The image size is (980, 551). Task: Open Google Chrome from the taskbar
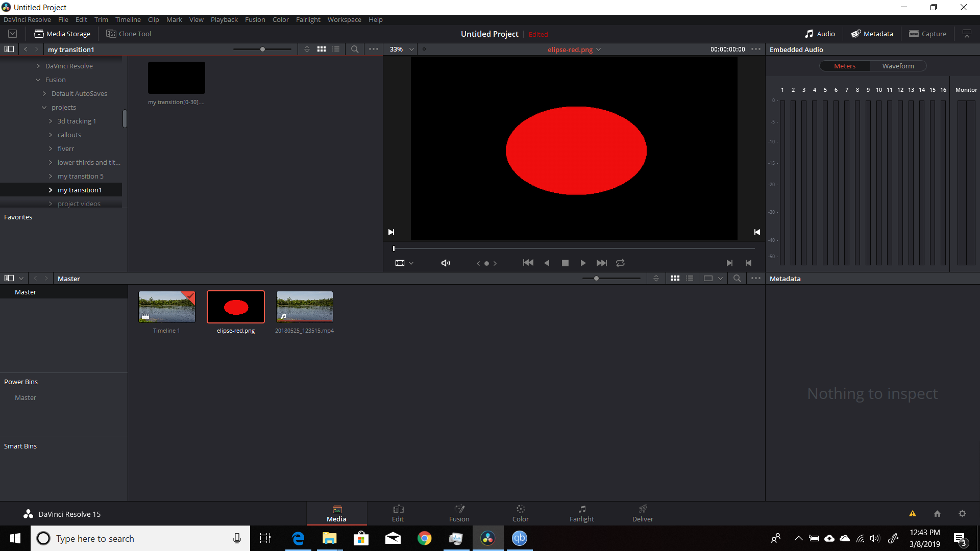(x=424, y=538)
